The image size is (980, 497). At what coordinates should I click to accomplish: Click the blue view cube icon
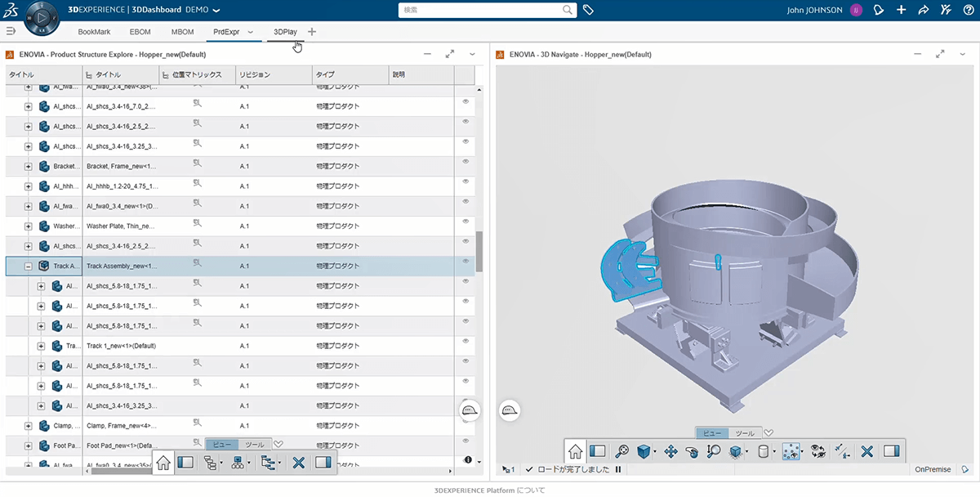644,450
